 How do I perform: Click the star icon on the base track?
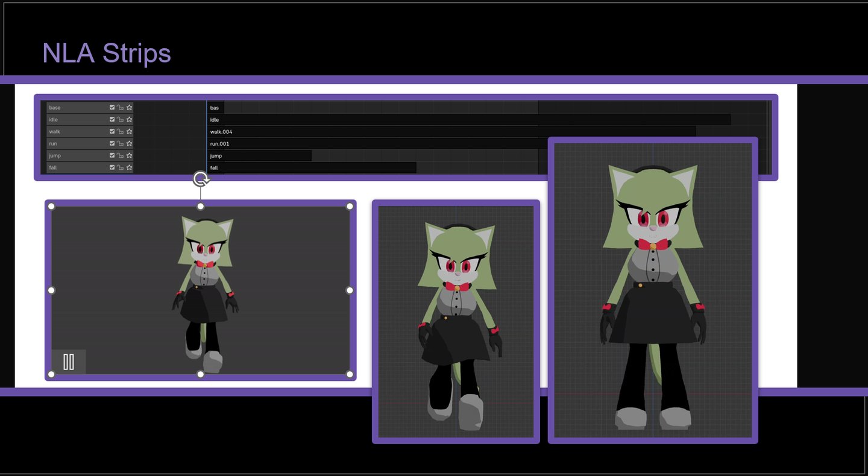click(x=129, y=107)
